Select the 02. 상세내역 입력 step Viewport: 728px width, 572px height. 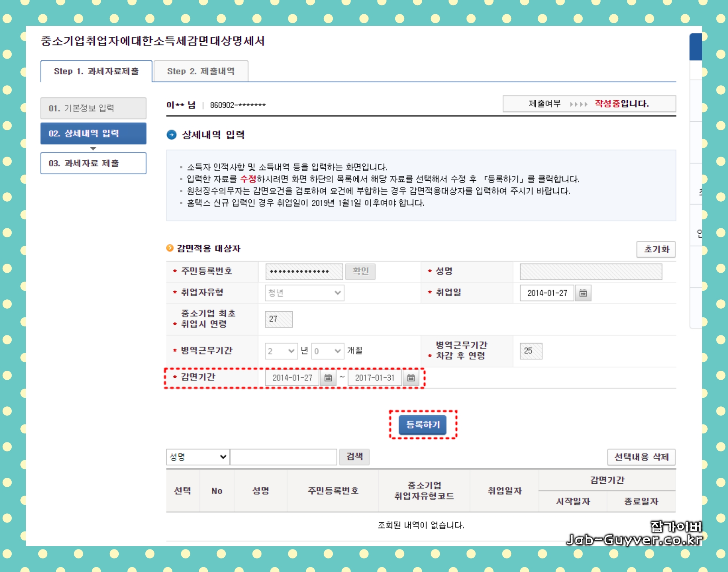93,133
